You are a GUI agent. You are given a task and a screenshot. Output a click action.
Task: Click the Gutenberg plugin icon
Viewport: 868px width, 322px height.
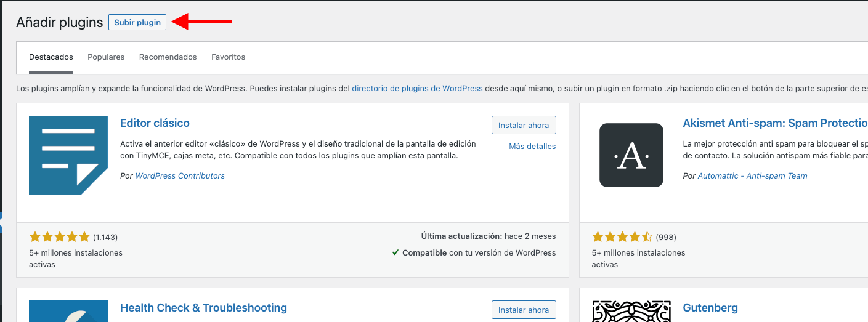[631, 312]
